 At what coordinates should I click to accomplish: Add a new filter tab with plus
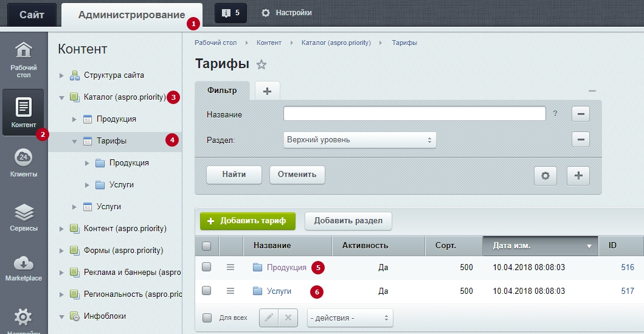tap(267, 91)
